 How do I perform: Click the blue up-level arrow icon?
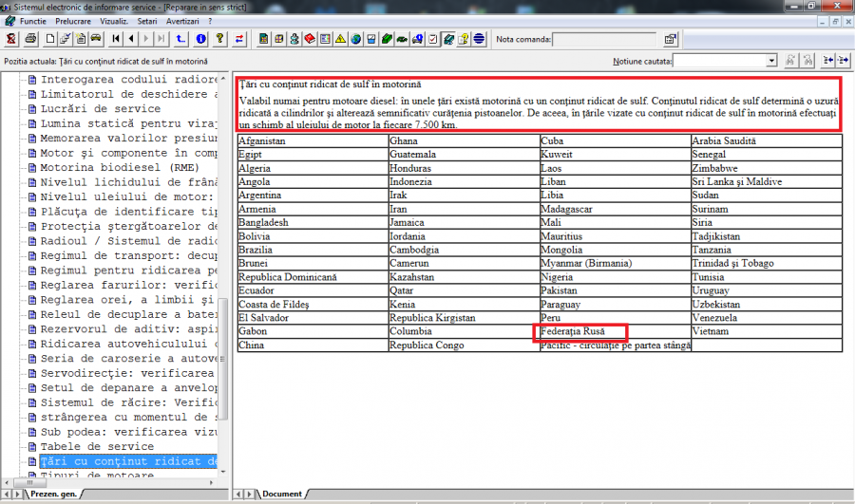[x=181, y=39]
